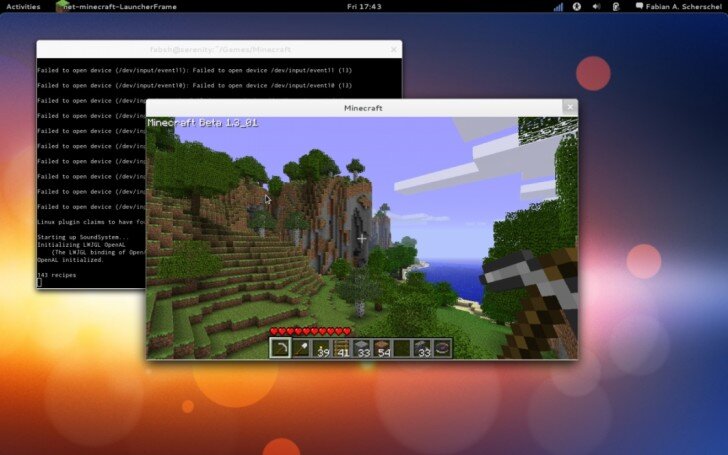This screenshot has height=455, width=728.
Task: Select the last hotbar slot
Action: click(442, 348)
